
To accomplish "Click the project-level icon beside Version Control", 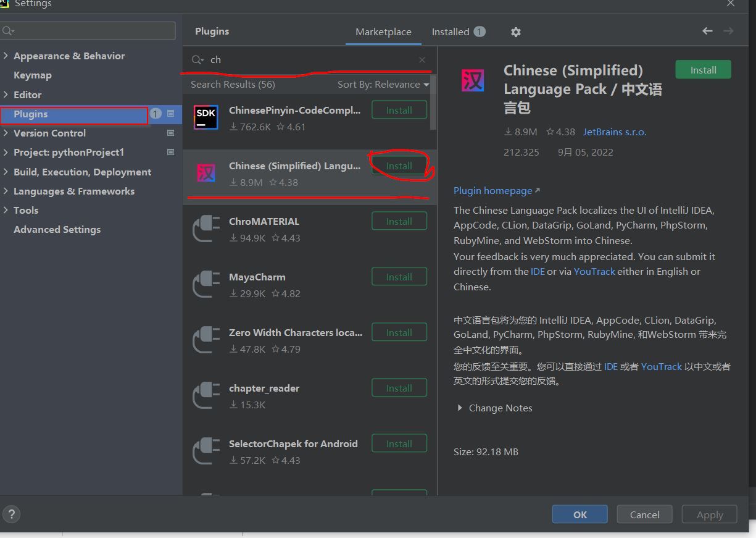I will 171,133.
